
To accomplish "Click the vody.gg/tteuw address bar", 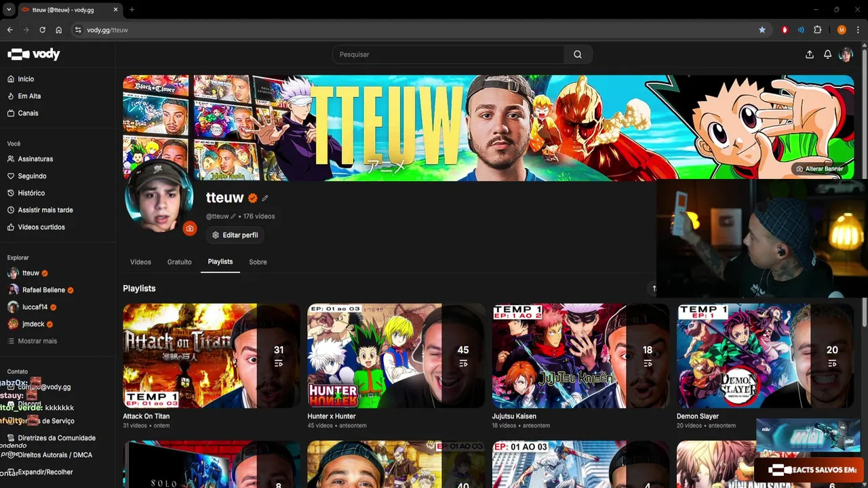I will coord(420,30).
